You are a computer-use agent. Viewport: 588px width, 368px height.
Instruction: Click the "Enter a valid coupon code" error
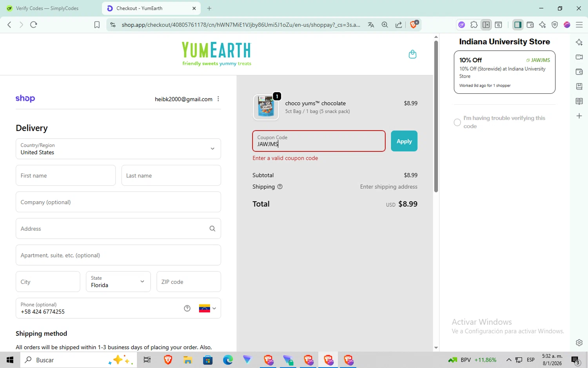285,158
